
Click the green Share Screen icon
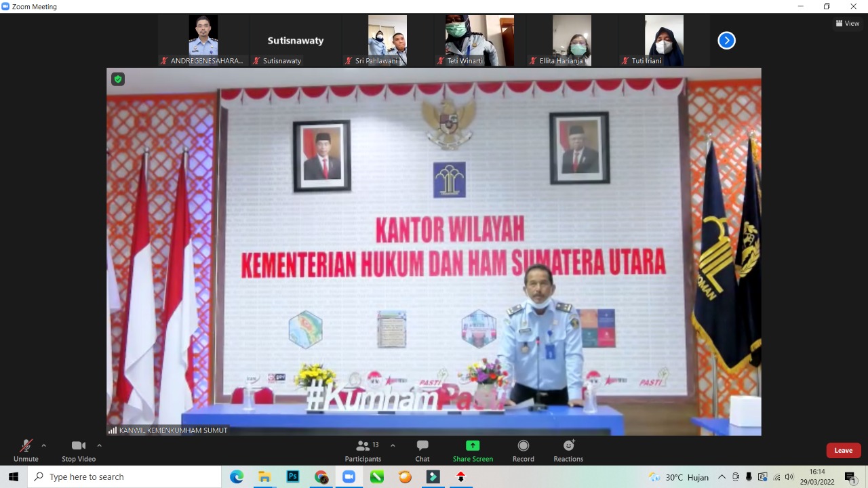(x=473, y=445)
